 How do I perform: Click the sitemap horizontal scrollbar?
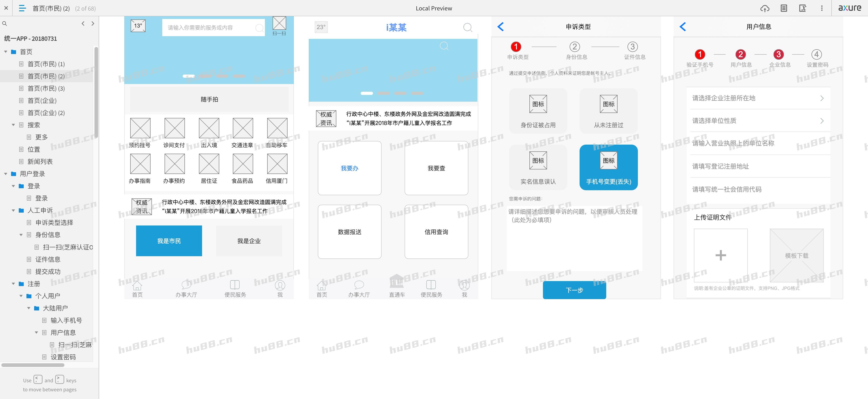[33, 365]
